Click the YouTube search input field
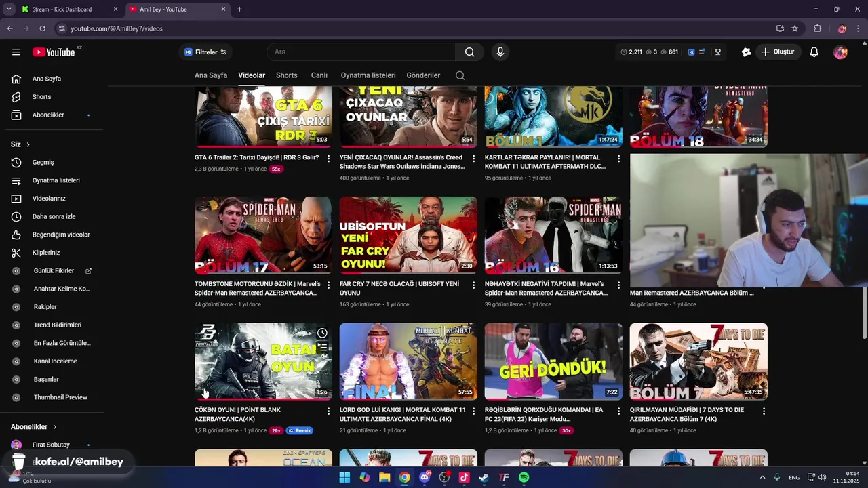This screenshot has width=868, height=488. [x=361, y=52]
